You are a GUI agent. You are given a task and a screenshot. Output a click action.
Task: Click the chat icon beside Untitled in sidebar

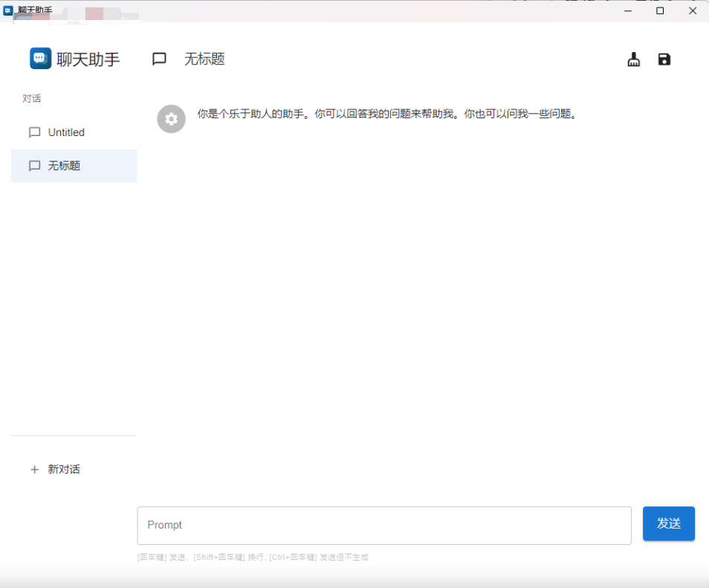[x=34, y=132]
